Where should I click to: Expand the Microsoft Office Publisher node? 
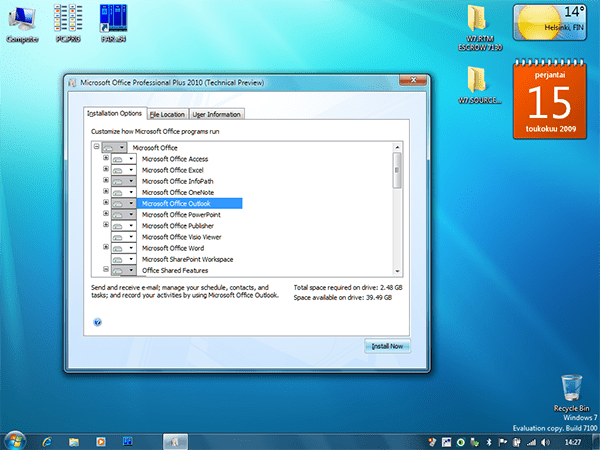(106, 224)
